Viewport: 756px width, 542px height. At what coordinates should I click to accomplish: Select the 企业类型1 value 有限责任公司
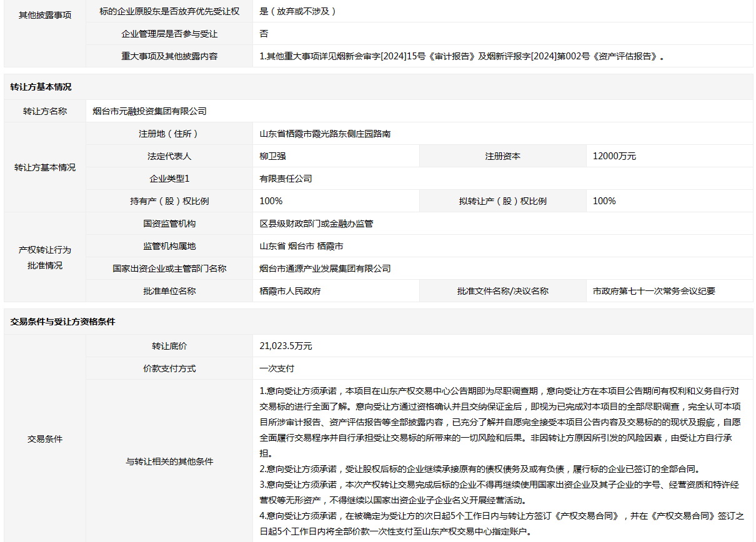click(286, 179)
